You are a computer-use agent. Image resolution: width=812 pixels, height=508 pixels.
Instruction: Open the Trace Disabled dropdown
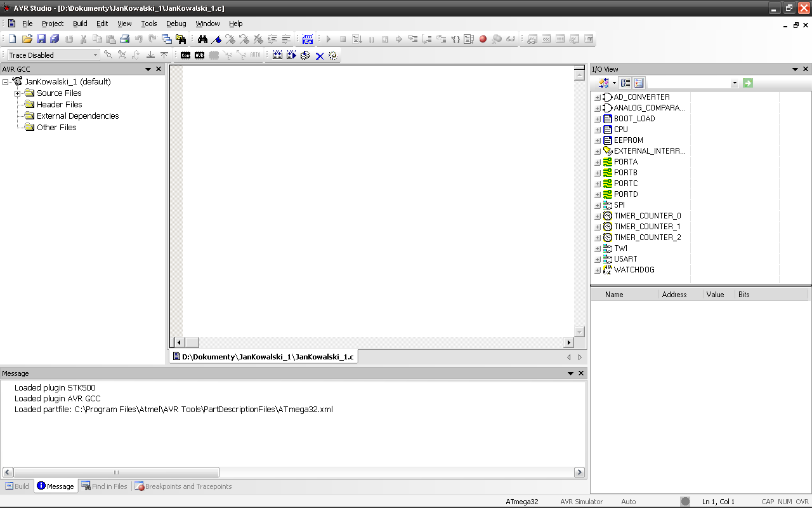pos(96,55)
